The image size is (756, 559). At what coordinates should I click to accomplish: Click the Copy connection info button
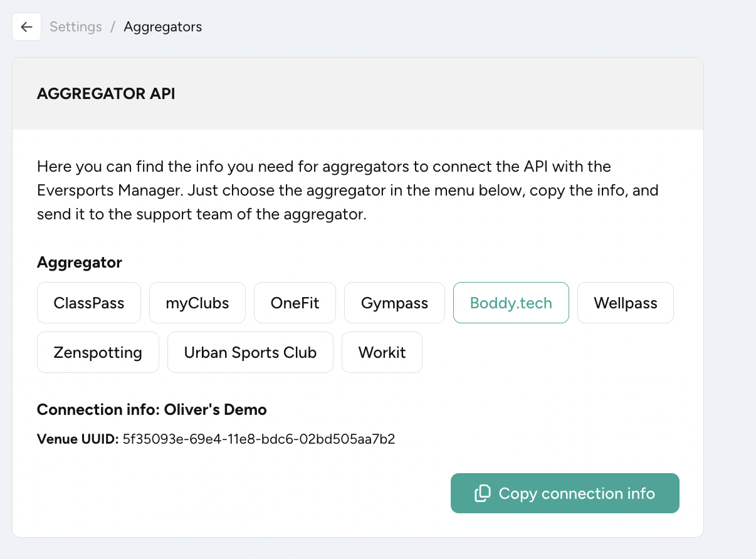coord(565,493)
